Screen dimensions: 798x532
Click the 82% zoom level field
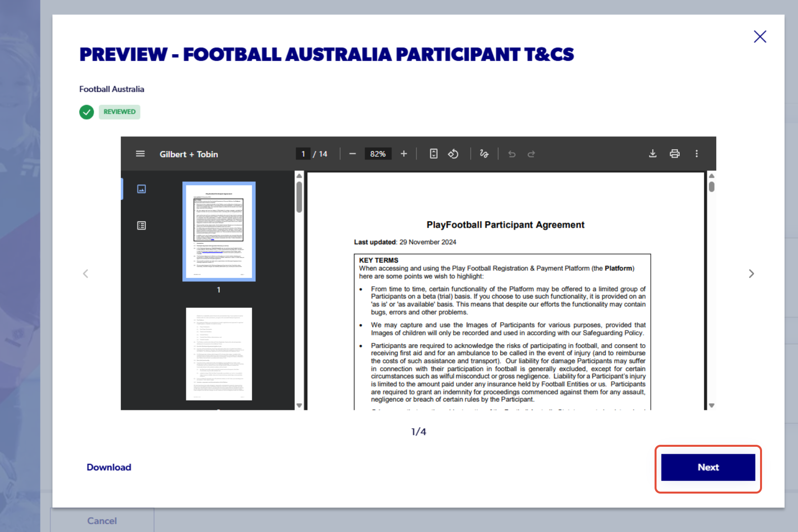click(378, 154)
